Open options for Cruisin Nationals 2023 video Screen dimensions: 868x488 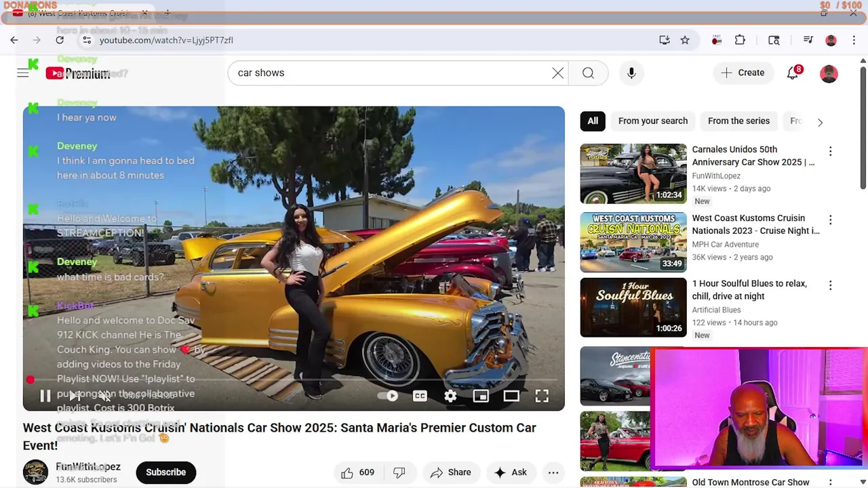(830, 220)
